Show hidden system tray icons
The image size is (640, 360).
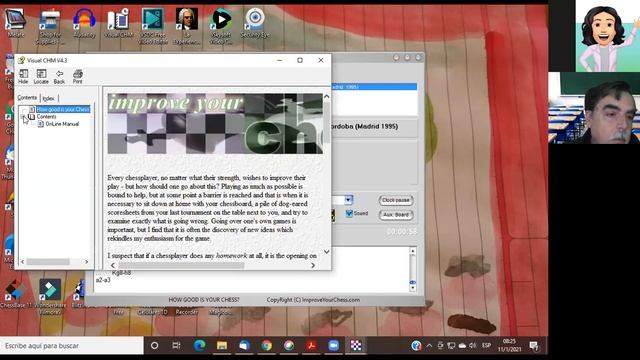click(x=429, y=346)
